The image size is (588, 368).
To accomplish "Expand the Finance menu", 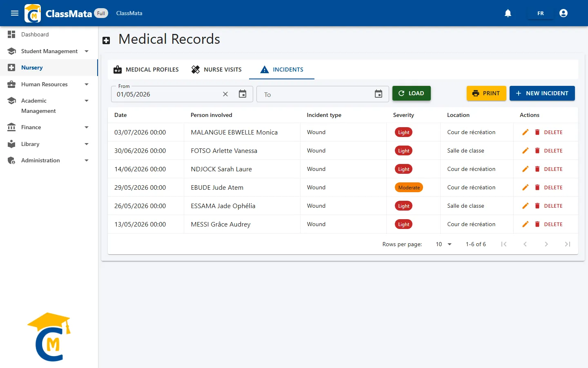I will (x=49, y=127).
